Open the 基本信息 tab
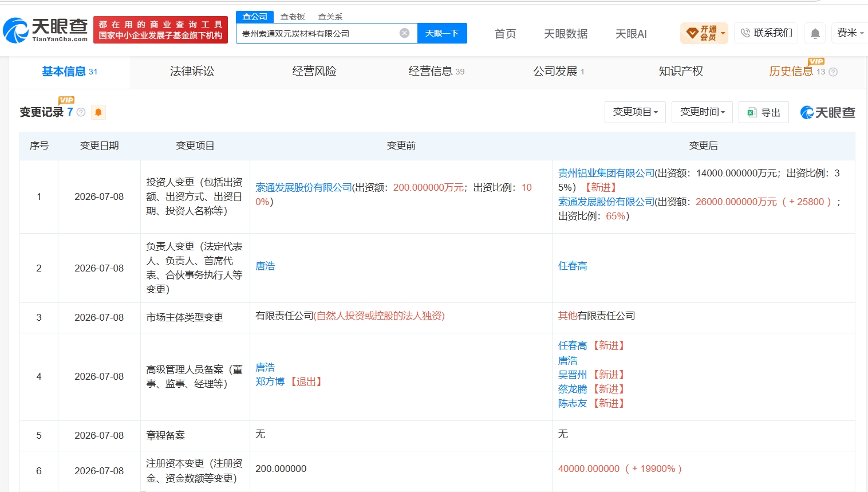The image size is (868, 492). pyautogui.click(x=69, y=72)
